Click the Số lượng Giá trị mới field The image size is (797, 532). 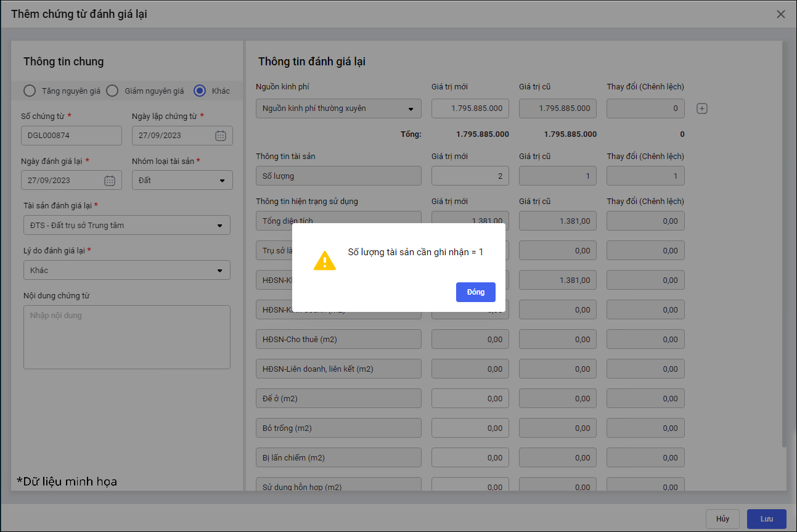470,176
